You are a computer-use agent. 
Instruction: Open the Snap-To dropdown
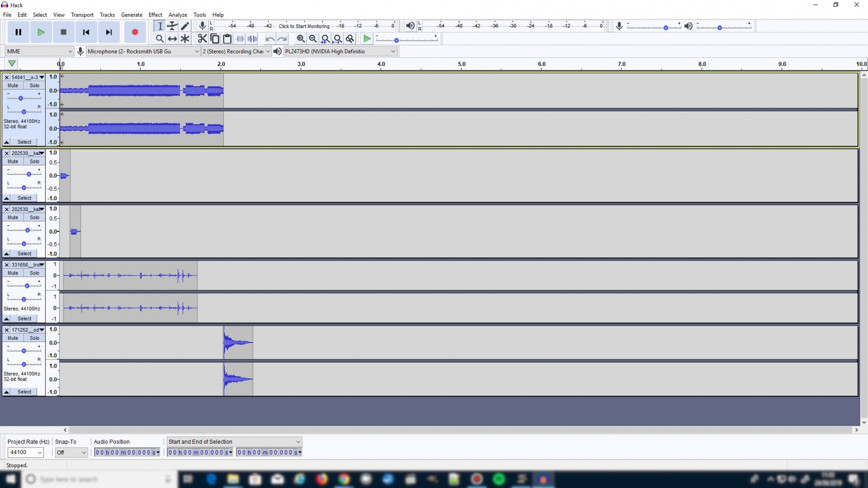click(71, 452)
